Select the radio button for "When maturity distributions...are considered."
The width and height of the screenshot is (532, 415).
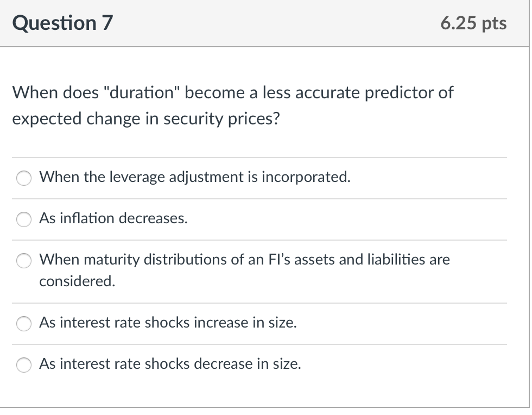tap(23, 261)
